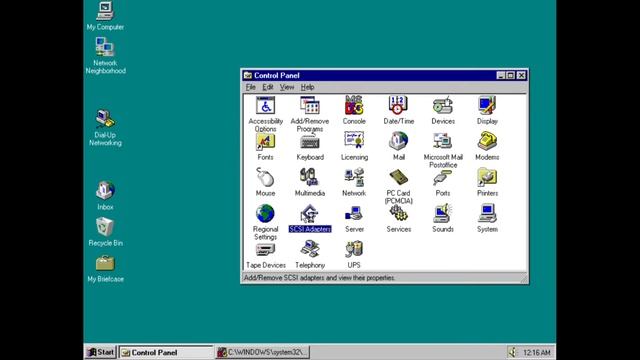The image size is (640, 360).
Task: Open the PC Card (PCMCIA) icon
Action: [x=398, y=177]
